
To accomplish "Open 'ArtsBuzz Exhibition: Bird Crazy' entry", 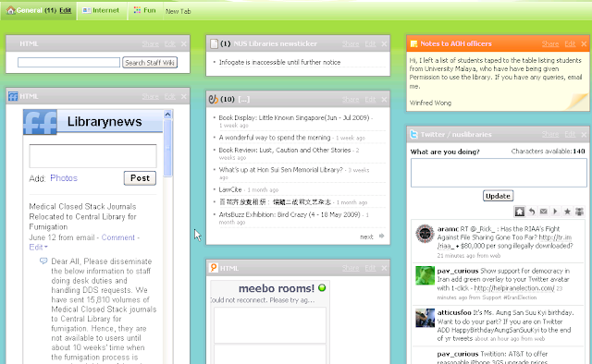I will tap(290, 214).
